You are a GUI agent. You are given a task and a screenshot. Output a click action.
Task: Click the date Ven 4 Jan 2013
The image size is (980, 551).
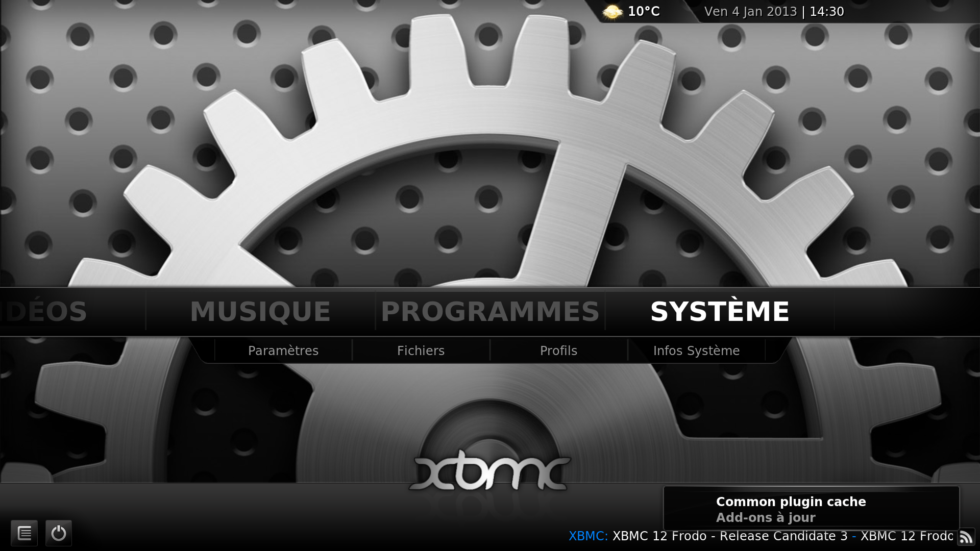[x=750, y=12]
